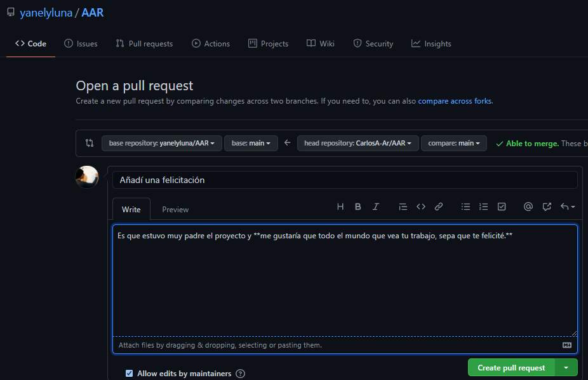This screenshot has width=588, height=380.
Task: Open the saved replies arrow icon
Action: click(568, 207)
